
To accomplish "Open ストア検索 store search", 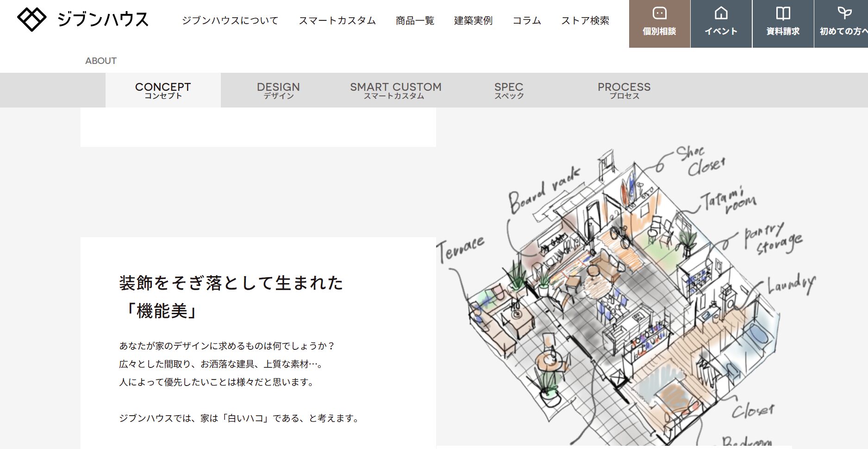I will tap(585, 21).
